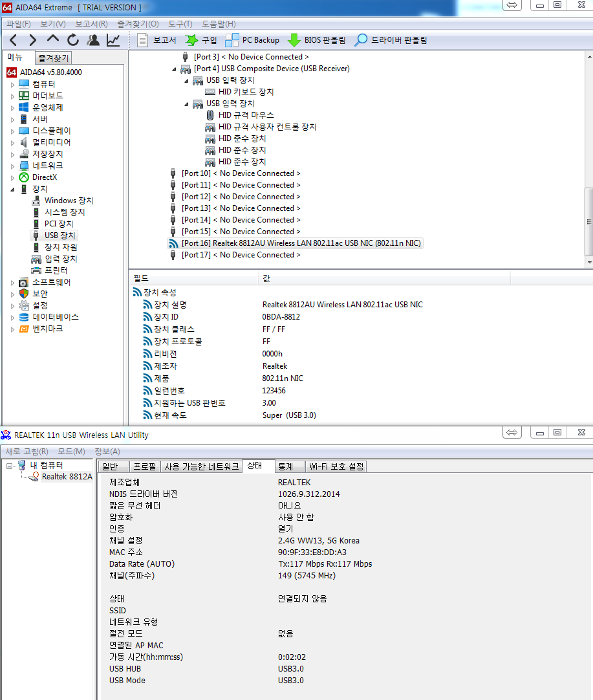Launch PC Backup from toolbar
593x700 pixels.
pos(252,40)
